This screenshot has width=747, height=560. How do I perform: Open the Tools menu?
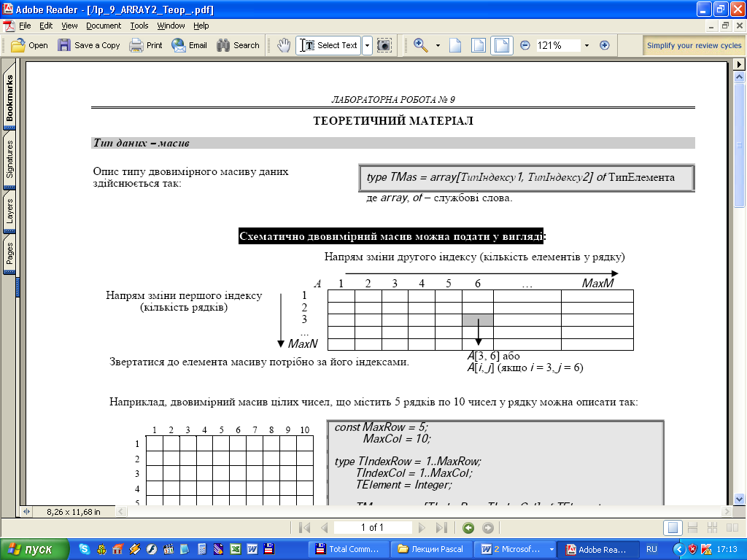139,26
